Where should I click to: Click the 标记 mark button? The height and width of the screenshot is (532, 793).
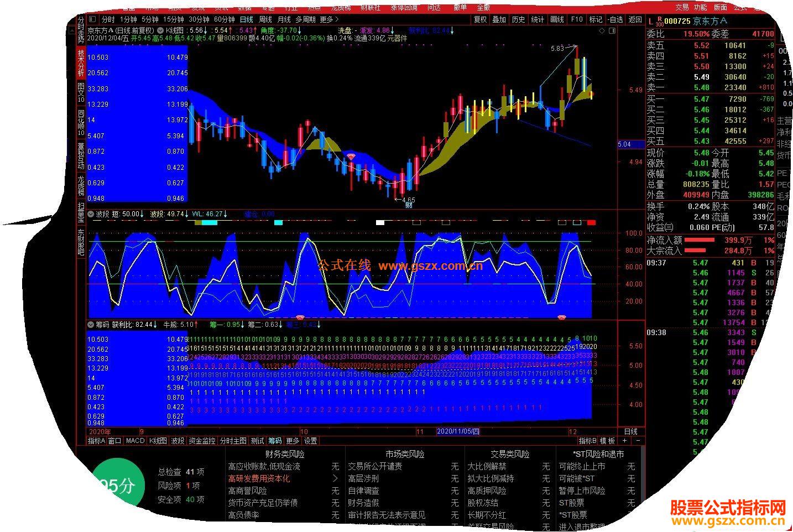coord(596,19)
